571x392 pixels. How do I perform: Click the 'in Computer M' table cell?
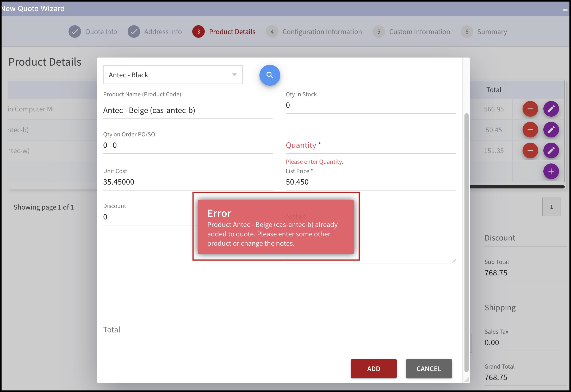tap(31, 109)
